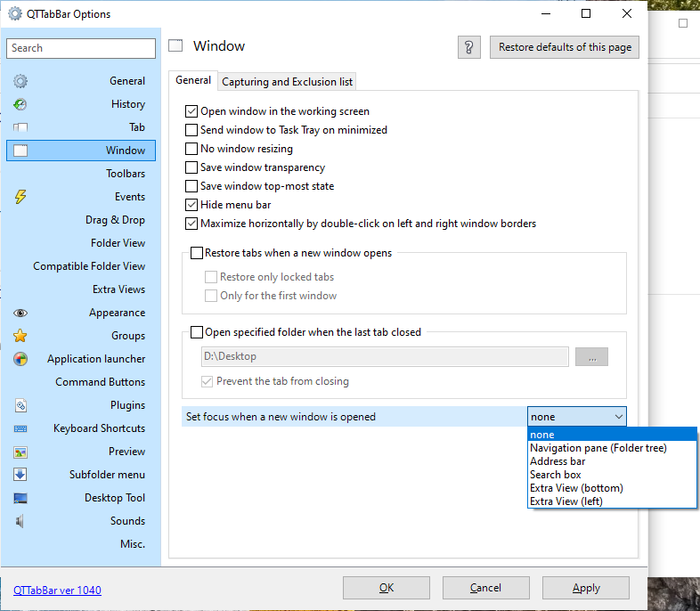This screenshot has height=611, width=700.
Task: Click Restore defaults of this page
Action: point(565,48)
